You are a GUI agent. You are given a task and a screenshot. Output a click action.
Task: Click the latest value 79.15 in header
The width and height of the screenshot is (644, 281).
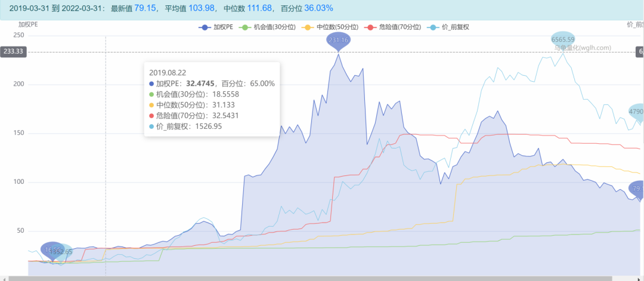[145, 8]
